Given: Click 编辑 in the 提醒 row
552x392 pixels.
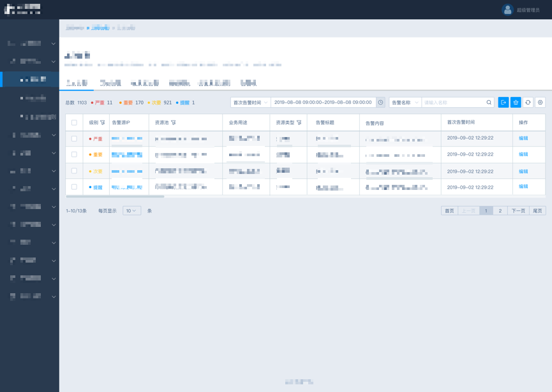Looking at the screenshot, I should 523,186.
